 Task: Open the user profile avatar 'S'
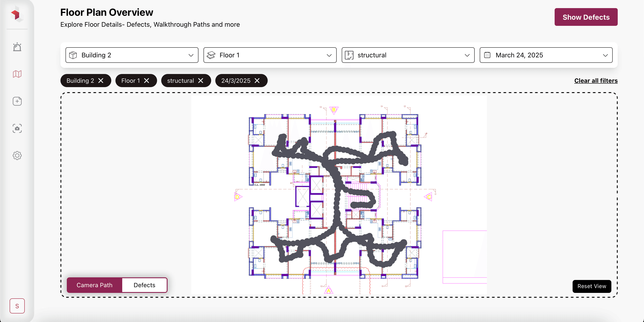17,306
